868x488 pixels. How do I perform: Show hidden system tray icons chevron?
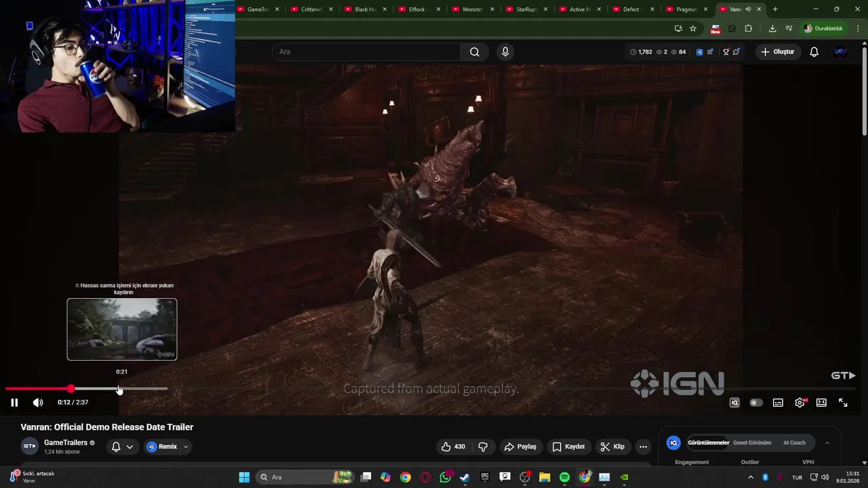click(x=751, y=477)
